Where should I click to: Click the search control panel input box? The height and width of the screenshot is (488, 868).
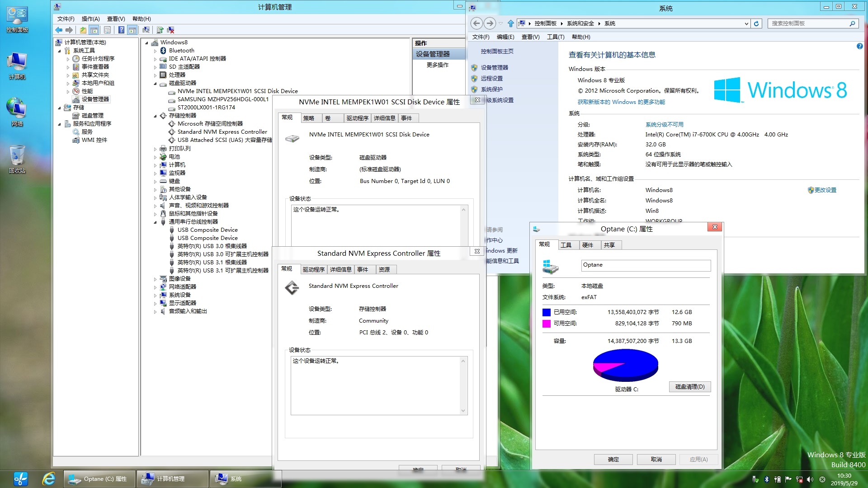tap(813, 23)
